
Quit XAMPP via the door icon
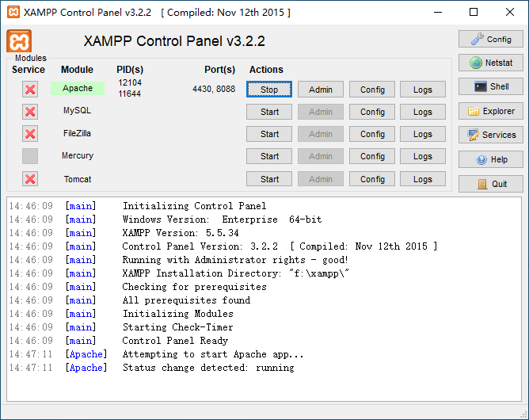[490, 184]
